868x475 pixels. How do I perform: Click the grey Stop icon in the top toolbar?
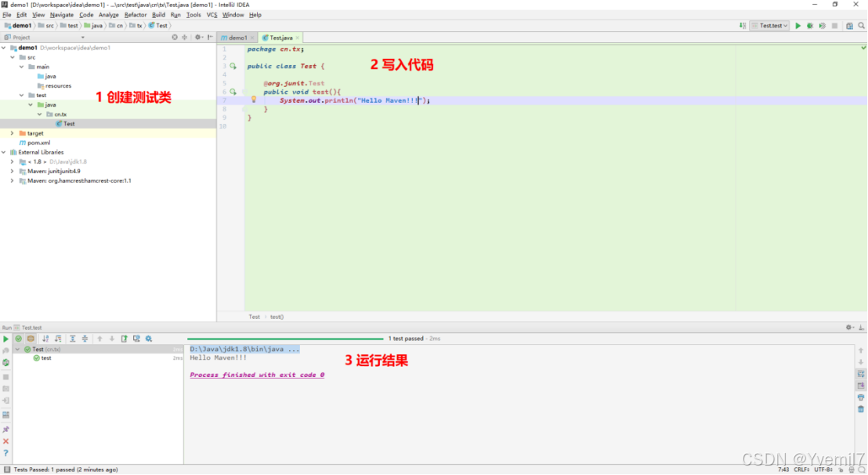tap(835, 25)
